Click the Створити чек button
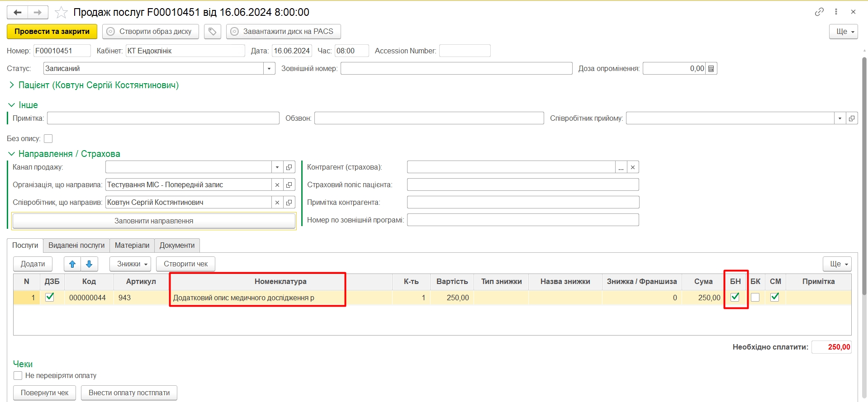Viewport: 868px width, 402px height. point(185,264)
